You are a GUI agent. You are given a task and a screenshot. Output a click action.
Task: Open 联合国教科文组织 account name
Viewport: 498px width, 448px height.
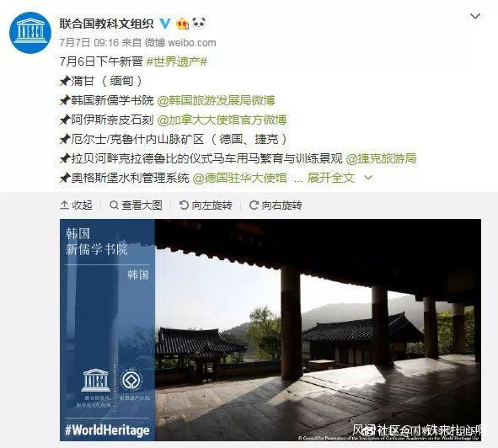tap(106, 24)
